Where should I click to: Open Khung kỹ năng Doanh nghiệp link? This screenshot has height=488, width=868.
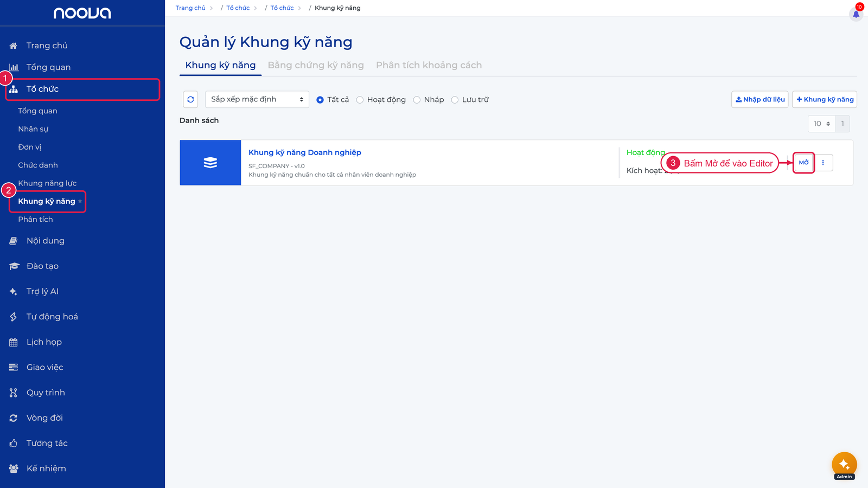point(305,152)
